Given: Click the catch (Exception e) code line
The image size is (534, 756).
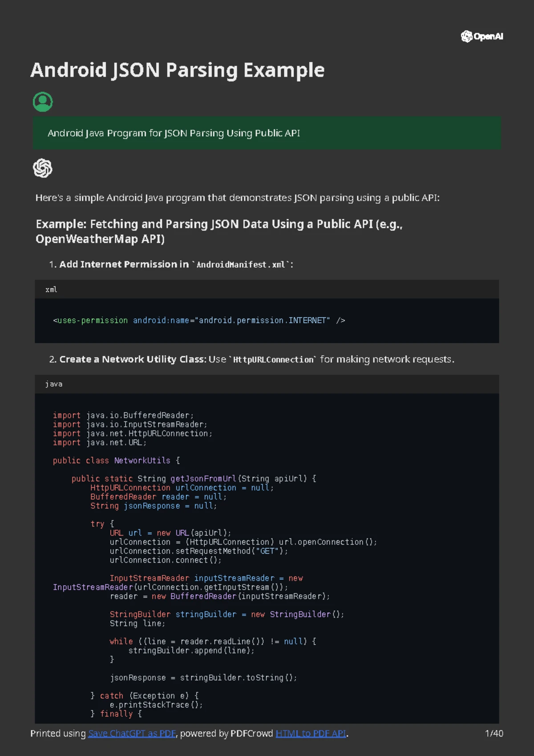Looking at the screenshot, I should tap(145, 696).
